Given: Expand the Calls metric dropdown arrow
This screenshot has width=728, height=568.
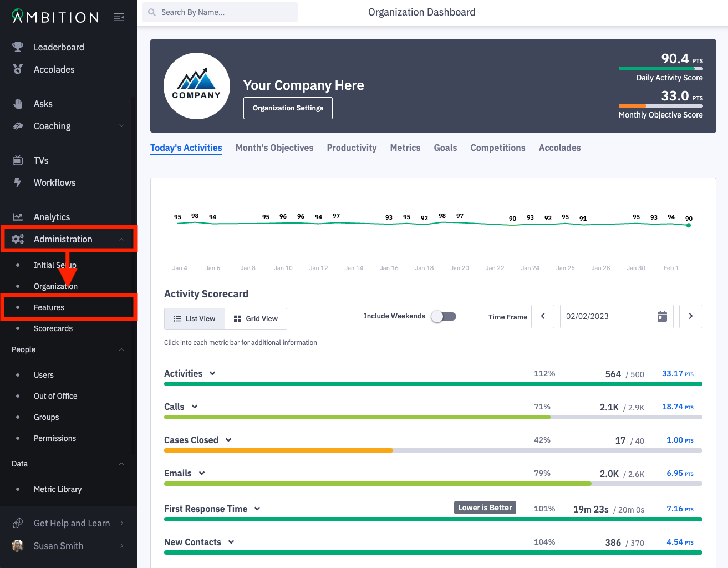Looking at the screenshot, I should 195,407.
